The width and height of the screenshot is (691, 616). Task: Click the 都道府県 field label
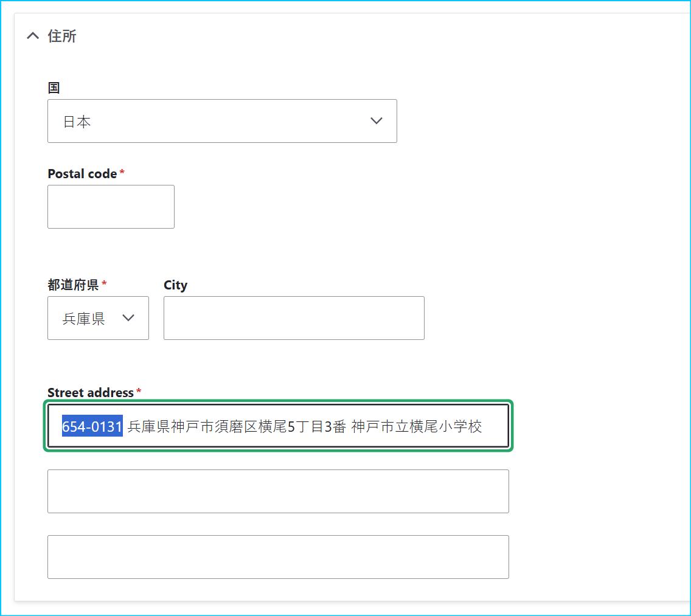pos(73,285)
